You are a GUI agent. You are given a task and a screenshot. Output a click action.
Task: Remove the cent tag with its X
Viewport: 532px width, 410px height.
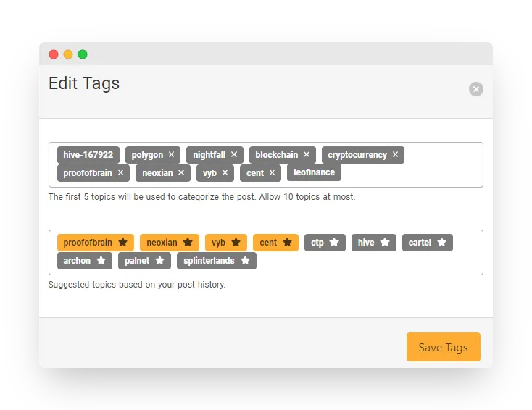(272, 172)
